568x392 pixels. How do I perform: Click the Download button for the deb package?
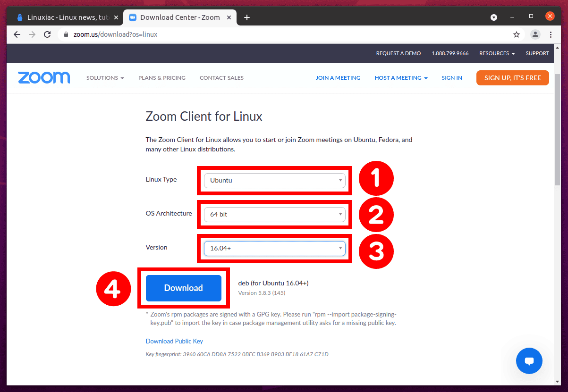(183, 288)
